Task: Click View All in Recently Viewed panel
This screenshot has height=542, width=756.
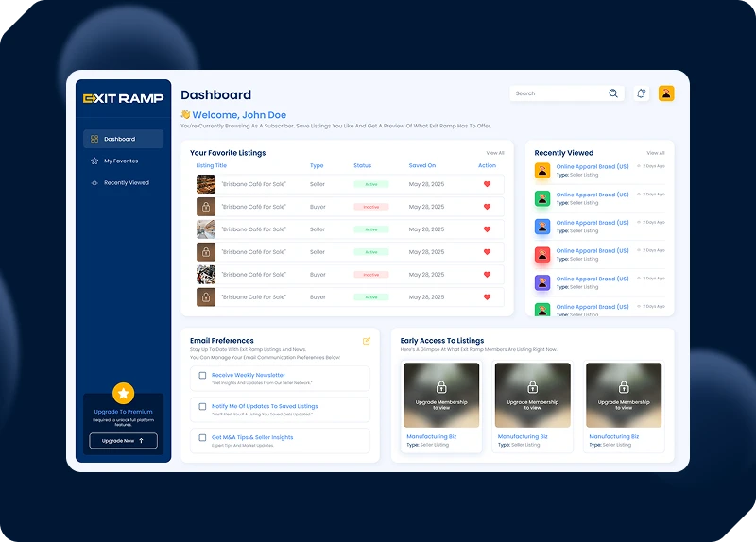Action: [655, 153]
